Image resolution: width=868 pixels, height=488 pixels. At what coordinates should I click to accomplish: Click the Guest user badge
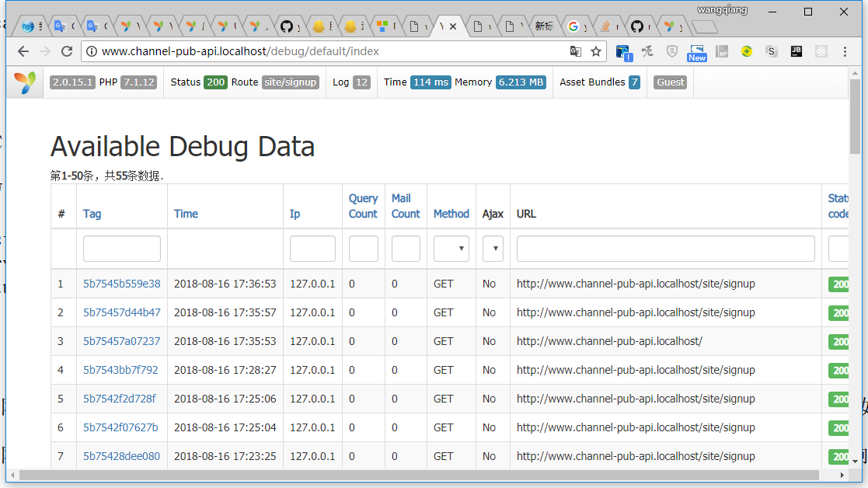point(670,82)
